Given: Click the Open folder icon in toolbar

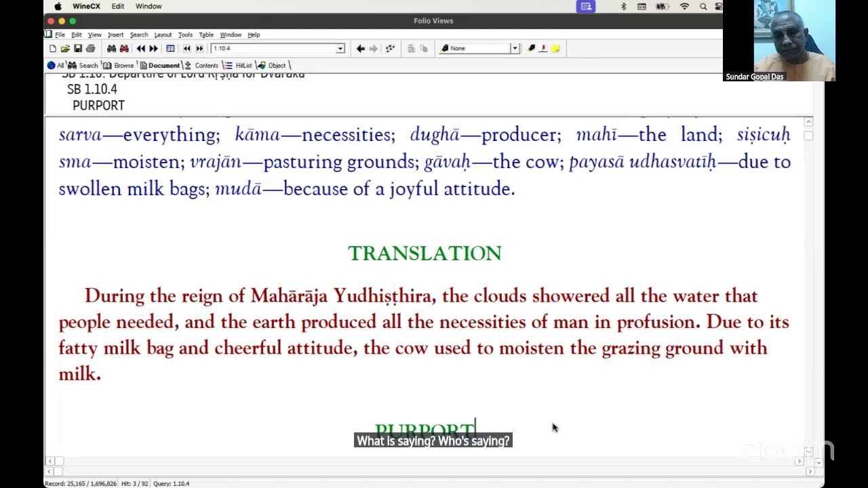Looking at the screenshot, I should tap(65, 49).
